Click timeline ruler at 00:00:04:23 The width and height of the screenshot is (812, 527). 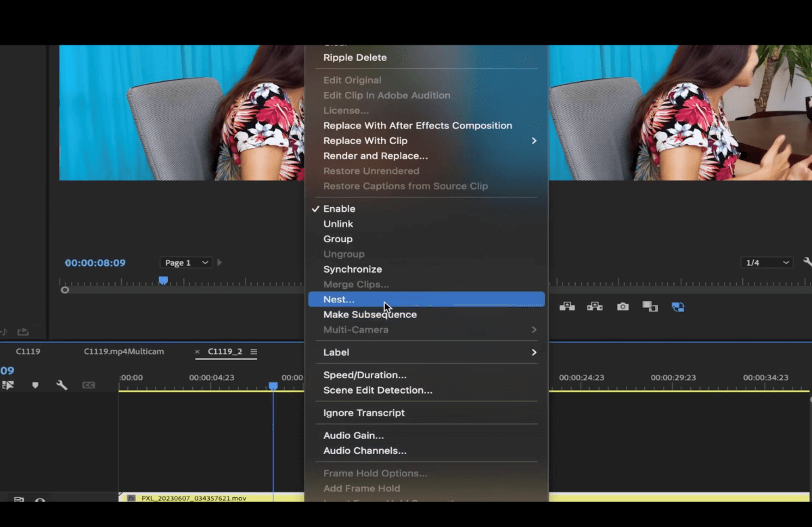(x=212, y=377)
